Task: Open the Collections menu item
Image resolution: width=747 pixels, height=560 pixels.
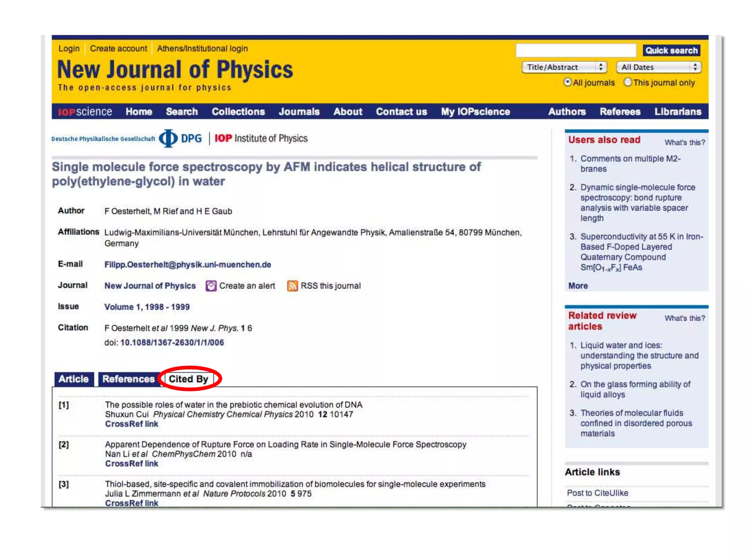Action: 238,112
